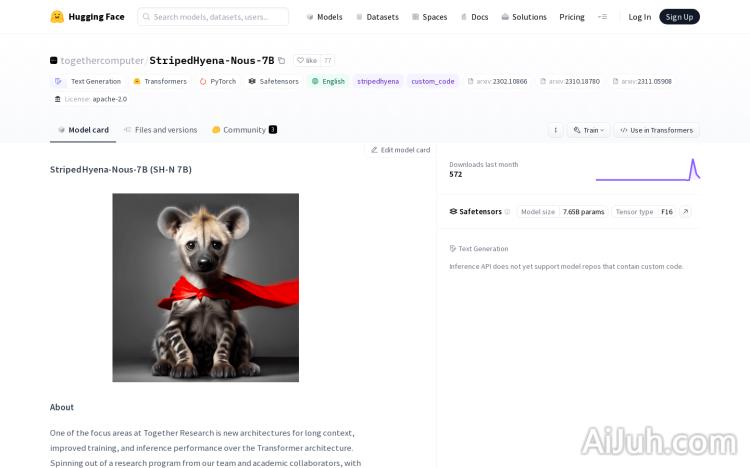Click the downloads last month chart

[647, 170]
